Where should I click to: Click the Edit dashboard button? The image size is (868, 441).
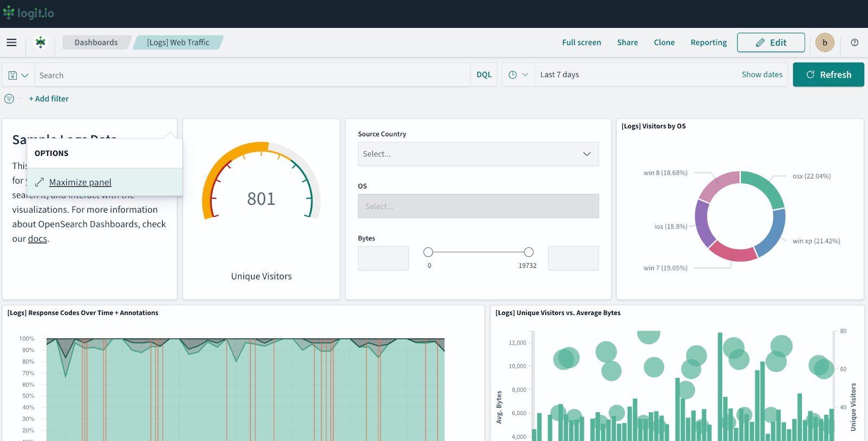pos(770,42)
